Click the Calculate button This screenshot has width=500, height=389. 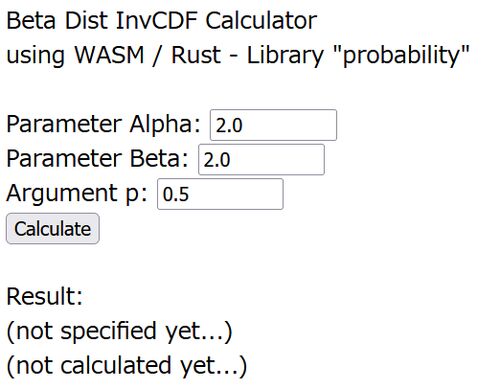[x=53, y=229]
